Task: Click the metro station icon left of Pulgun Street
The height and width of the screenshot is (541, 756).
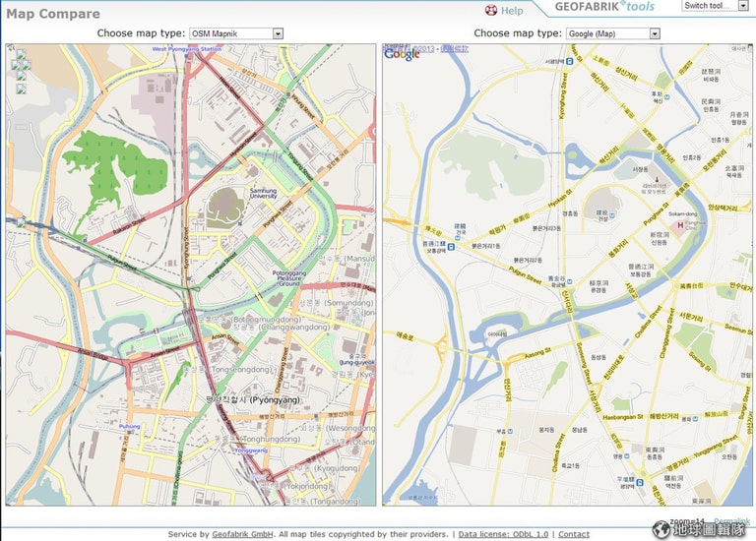Action: click(x=451, y=247)
